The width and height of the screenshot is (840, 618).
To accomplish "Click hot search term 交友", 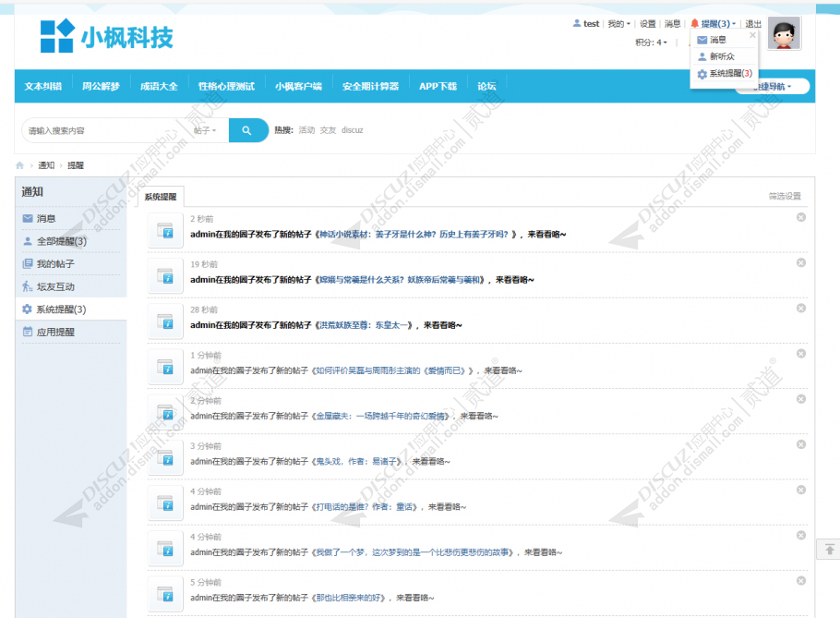I will (x=328, y=130).
